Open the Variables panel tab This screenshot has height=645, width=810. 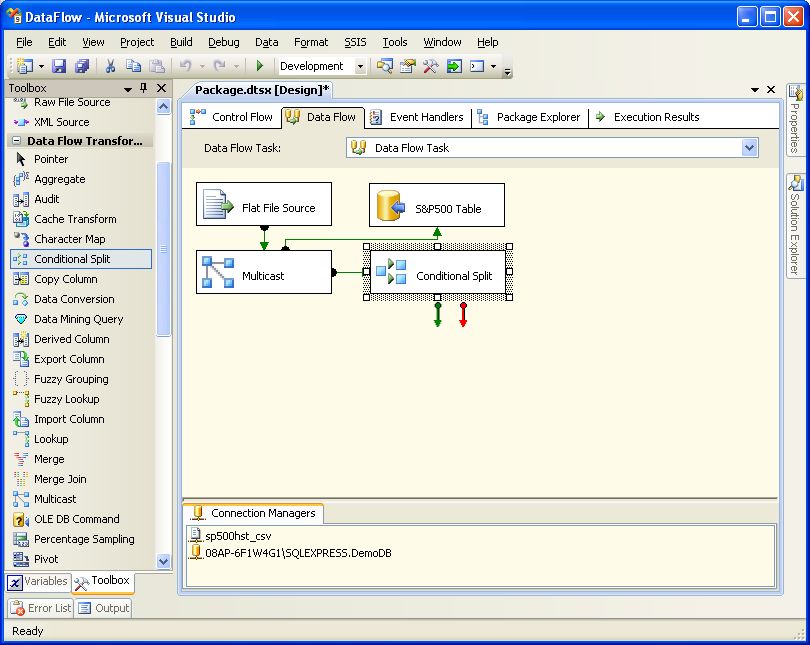(38, 581)
